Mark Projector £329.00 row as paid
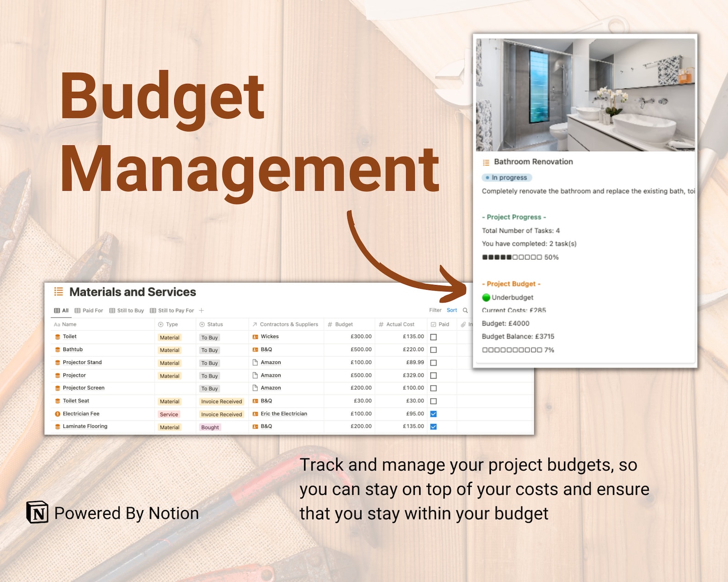This screenshot has height=582, width=728. (433, 375)
